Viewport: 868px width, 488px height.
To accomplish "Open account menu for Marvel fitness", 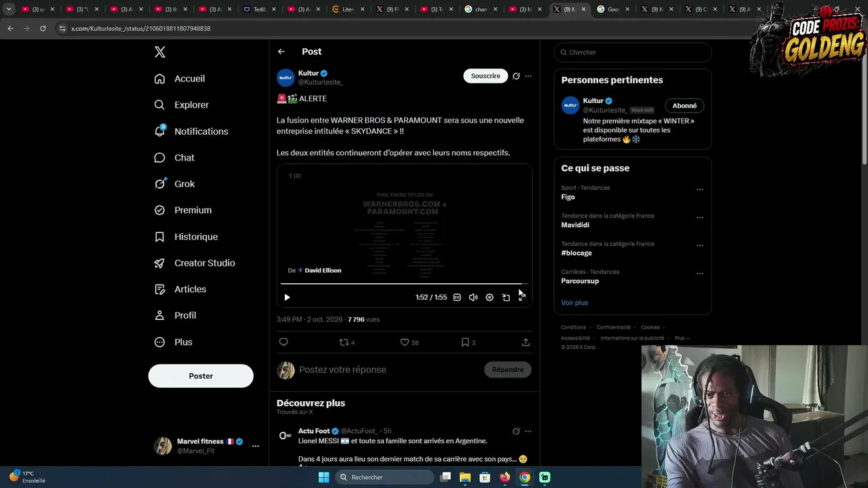I will (x=207, y=446).
